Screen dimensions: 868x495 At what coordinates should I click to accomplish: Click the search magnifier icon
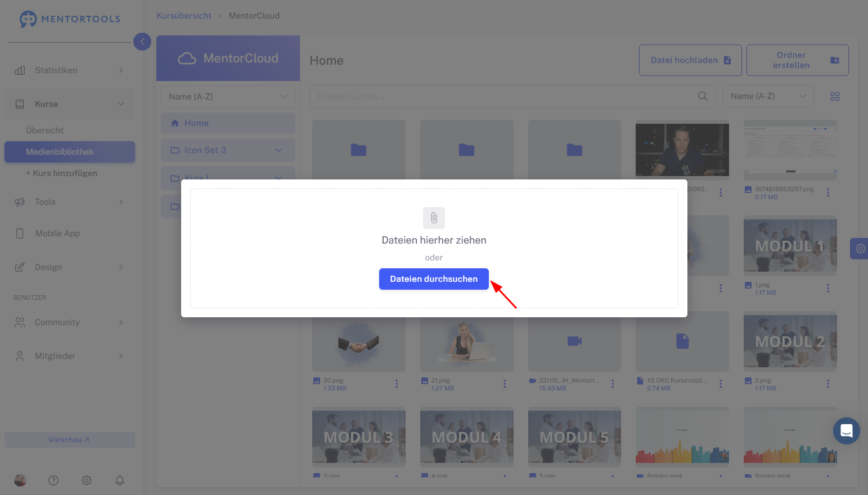click(x=703, y=96)
